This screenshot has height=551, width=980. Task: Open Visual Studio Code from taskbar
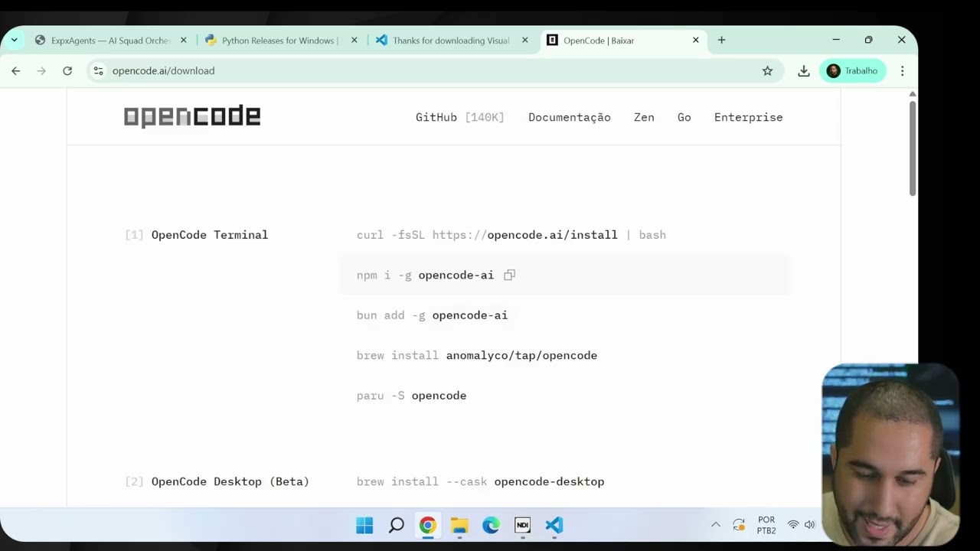(x=554, y=525)
